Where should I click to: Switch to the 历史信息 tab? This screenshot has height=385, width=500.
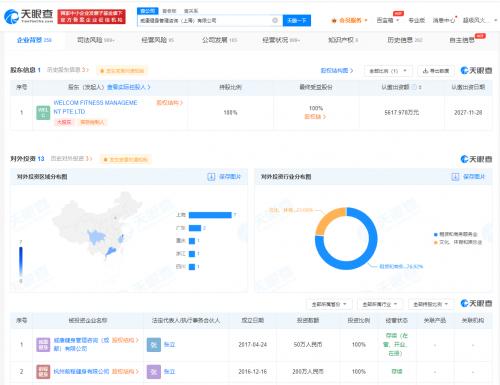(405, 40)
